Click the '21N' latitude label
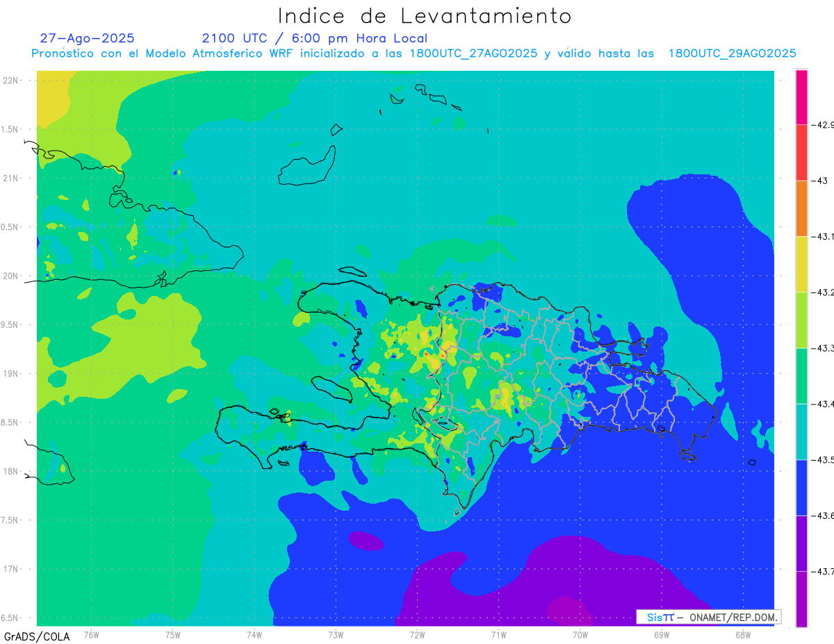 coord(10,178)
